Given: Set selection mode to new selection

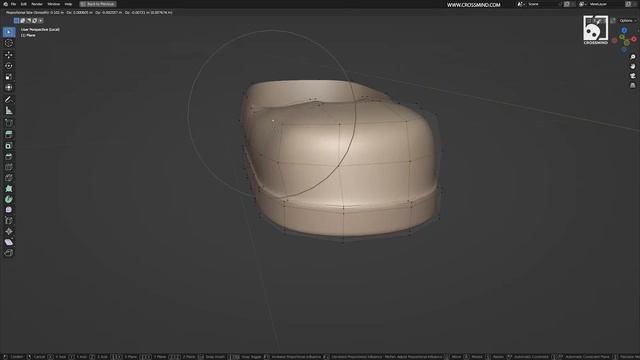Looking at the screenshot, I should pos(16,20).
